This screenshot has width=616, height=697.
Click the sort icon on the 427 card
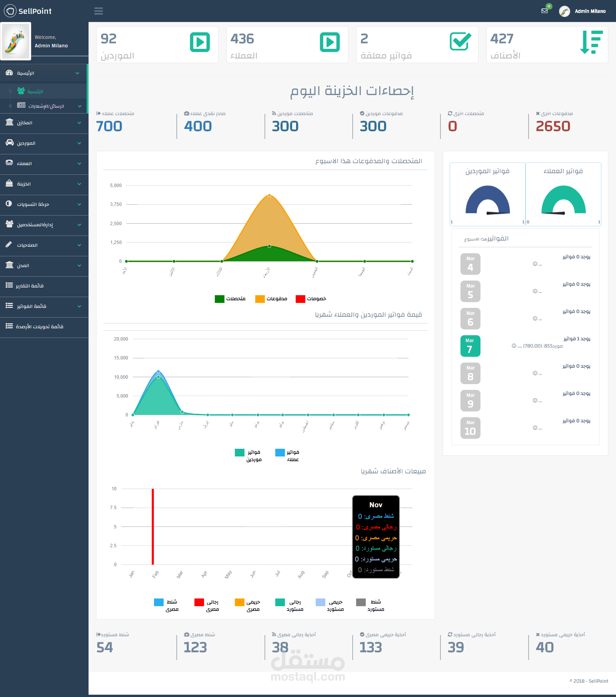pos(591,42)
